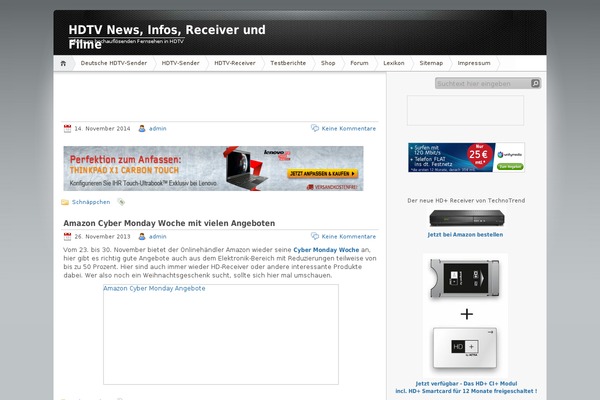Click the calendar icon beside 26. November 2013
The height and width of the screenshot is (400, 600).
(x=67, y=237)
